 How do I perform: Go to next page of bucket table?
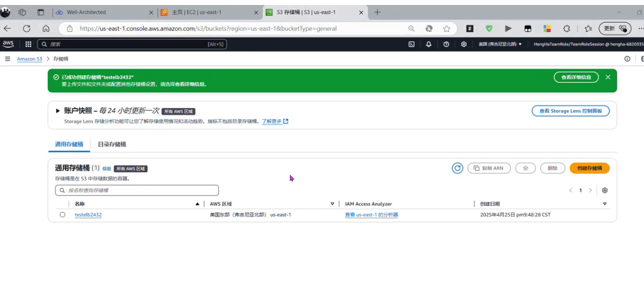tap(591, 190)
